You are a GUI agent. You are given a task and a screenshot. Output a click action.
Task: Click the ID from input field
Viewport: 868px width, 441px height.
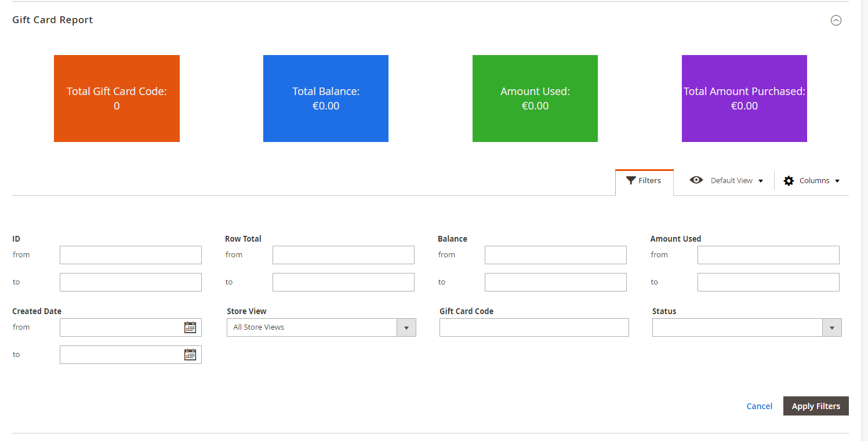[x=130, y=255]
